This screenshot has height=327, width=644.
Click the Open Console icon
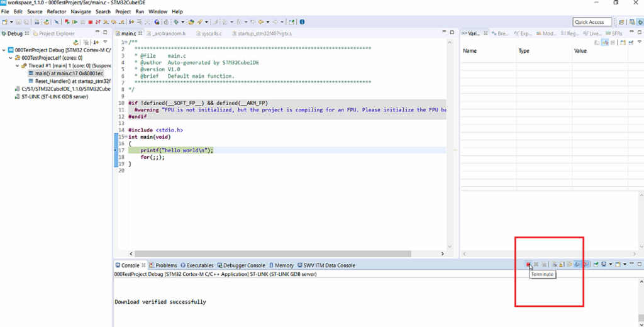coord(618,265)
